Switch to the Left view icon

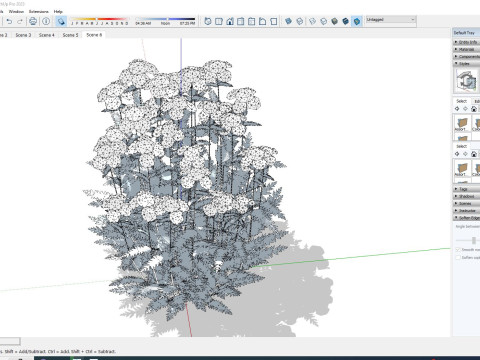click(263, 21)
